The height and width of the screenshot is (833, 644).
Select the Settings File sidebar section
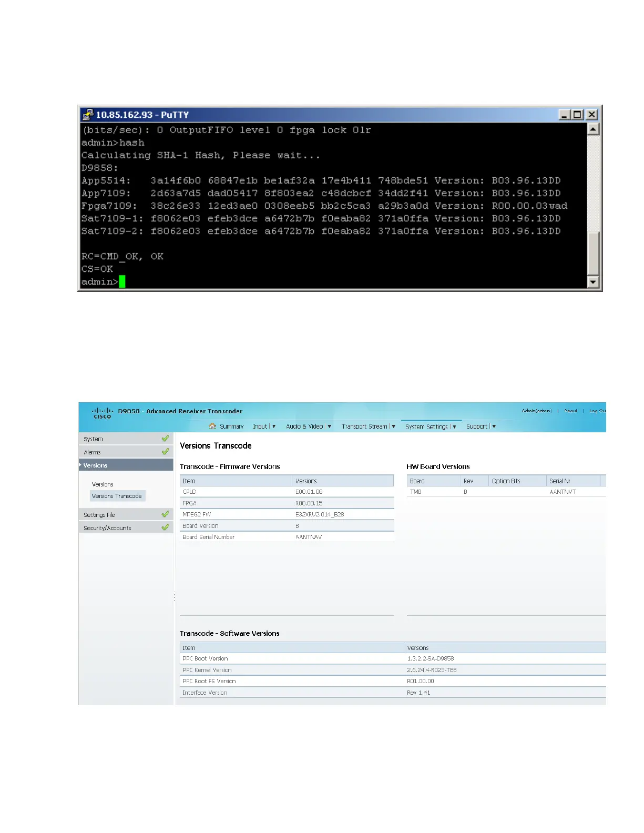[126, 514]
